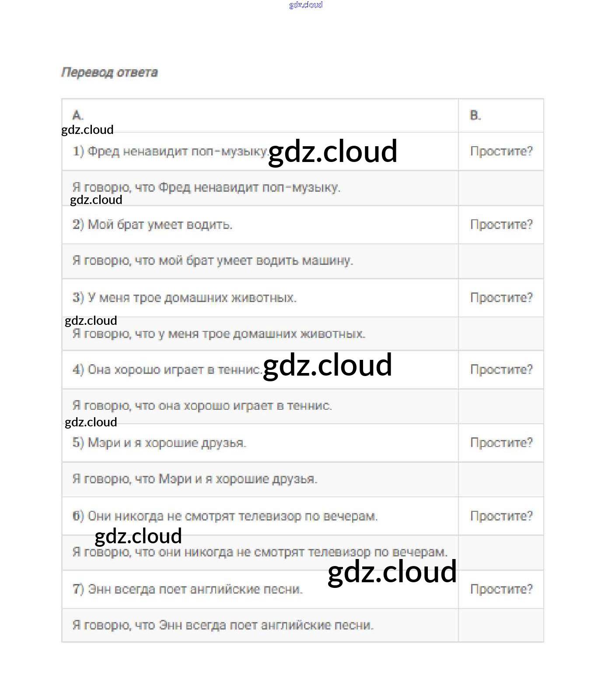Click "Простите?" beside sentence 5
Image resolution: width=612 pixels, height=700 pixels.
[501, 443]
